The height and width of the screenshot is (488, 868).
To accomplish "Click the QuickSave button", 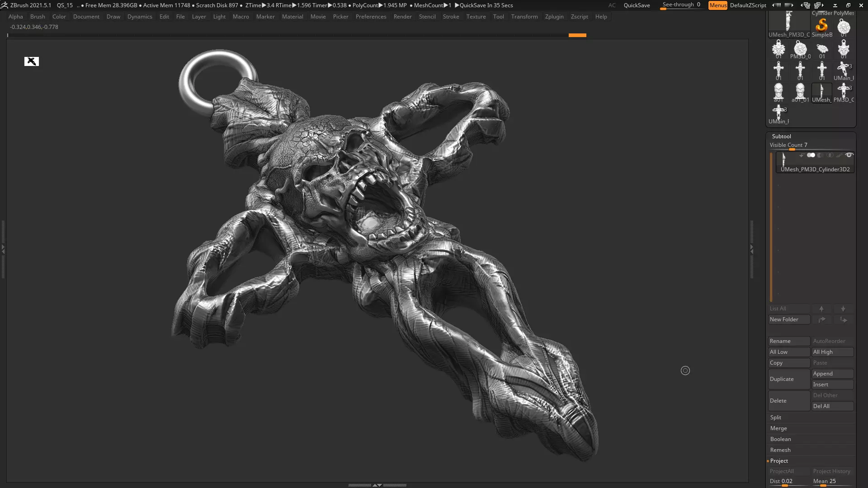I will pyautogui.click(x=637, y=5).
